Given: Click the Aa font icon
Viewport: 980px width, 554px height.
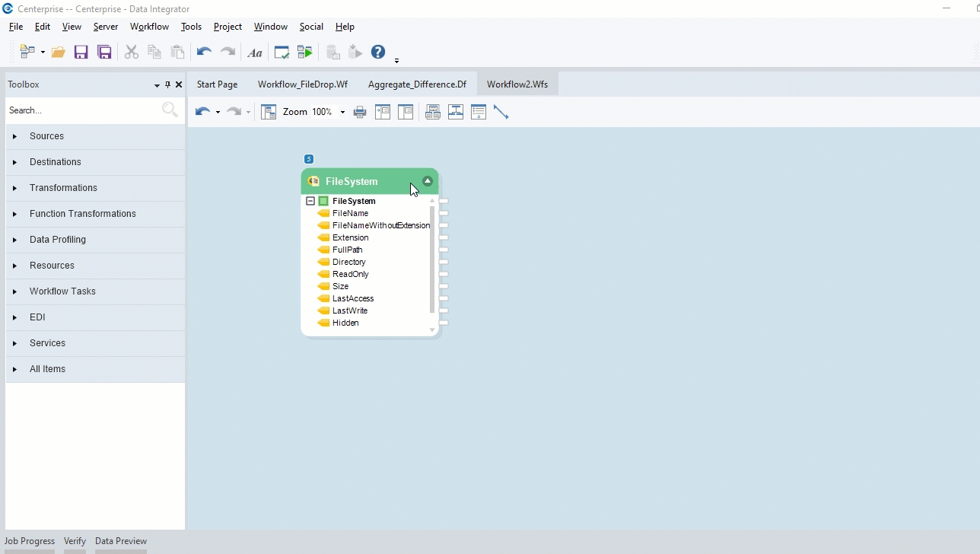Looking at the screenshot, I should [255, 53].
